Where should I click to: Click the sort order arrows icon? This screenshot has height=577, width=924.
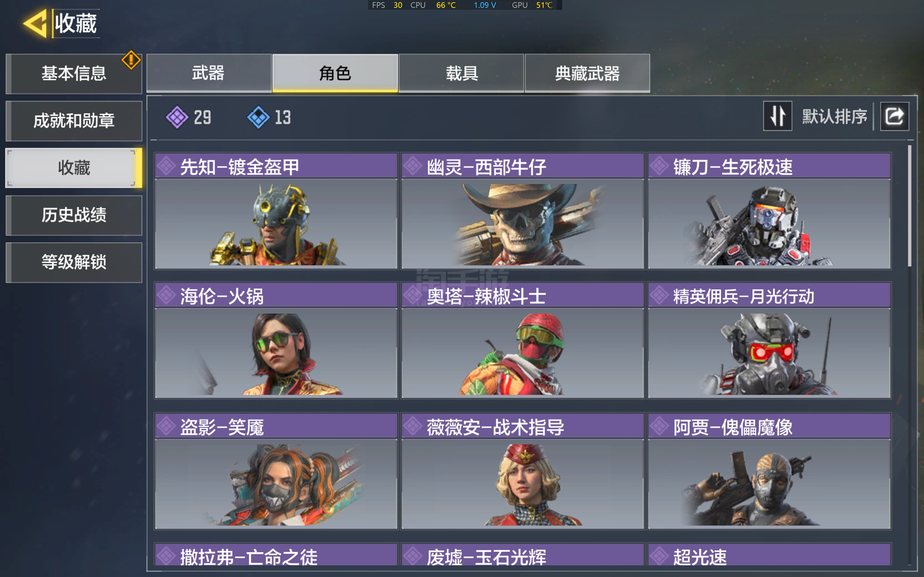[777, 116]
